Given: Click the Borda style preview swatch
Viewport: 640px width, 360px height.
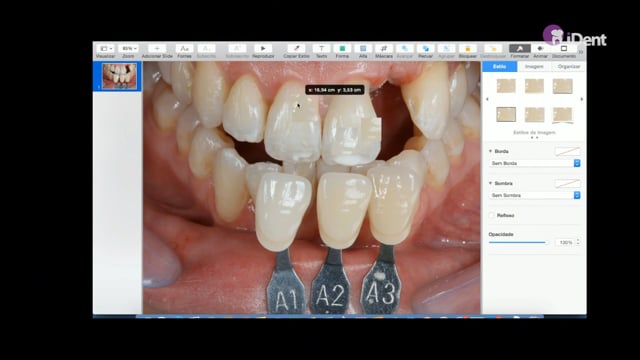Looking at the screenshot, I should (567, 151).
